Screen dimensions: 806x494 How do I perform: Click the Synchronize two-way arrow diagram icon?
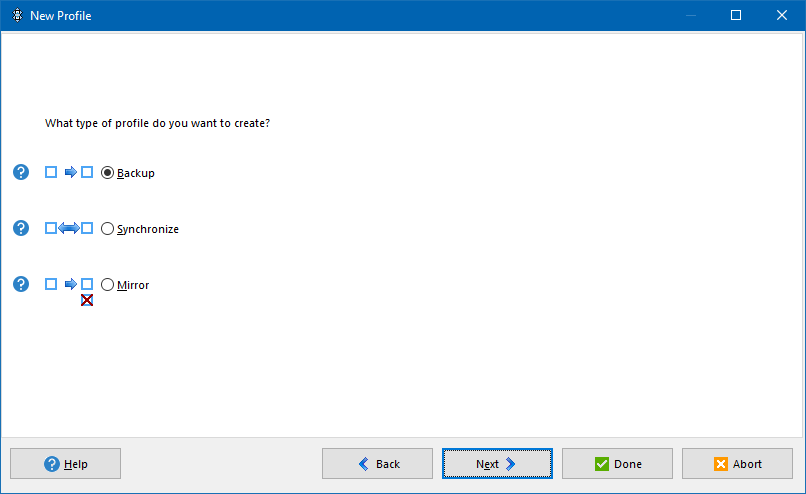69,228
